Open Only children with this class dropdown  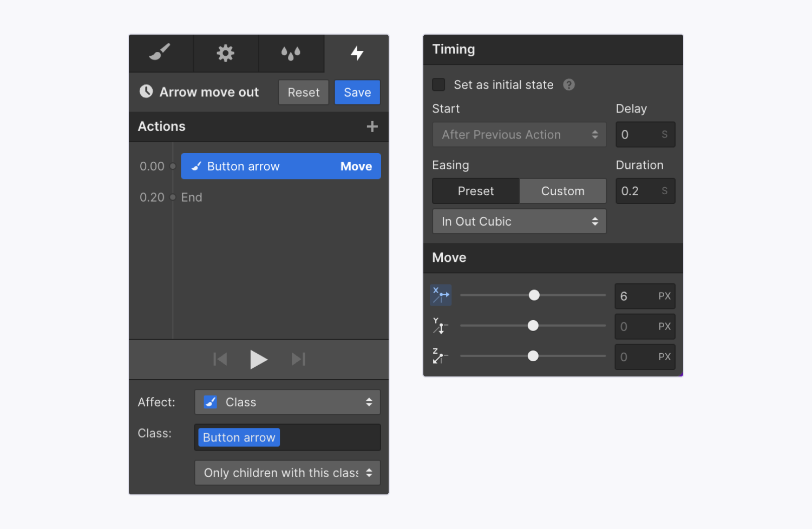[x=287, y=473]
